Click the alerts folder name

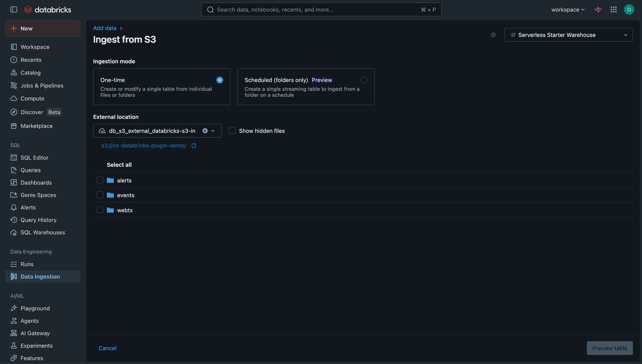coord(124,181)
